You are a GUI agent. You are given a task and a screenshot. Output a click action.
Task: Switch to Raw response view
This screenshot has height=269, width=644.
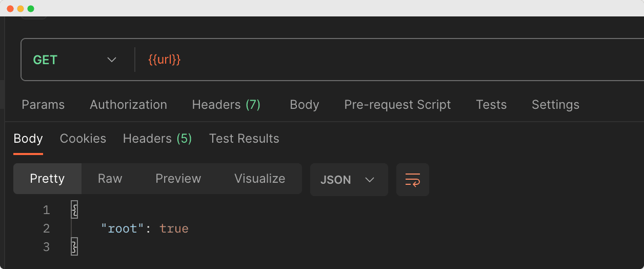pos(110,179)
